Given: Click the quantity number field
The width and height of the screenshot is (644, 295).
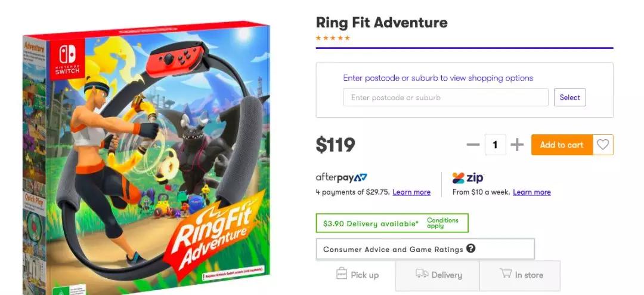Looking at the screenshot, I should pyautogui.click(x=495, y=145).
